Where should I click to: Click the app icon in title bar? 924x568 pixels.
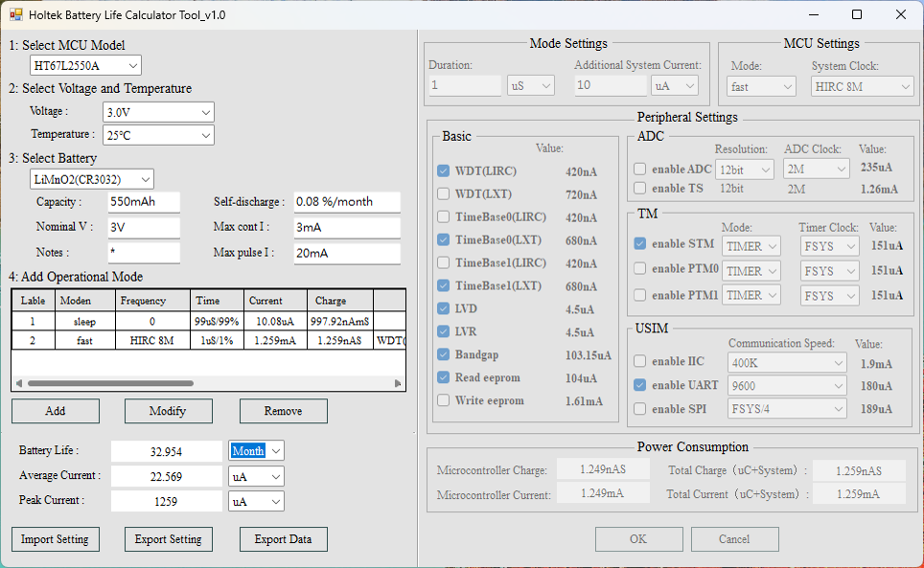point(15,14)
